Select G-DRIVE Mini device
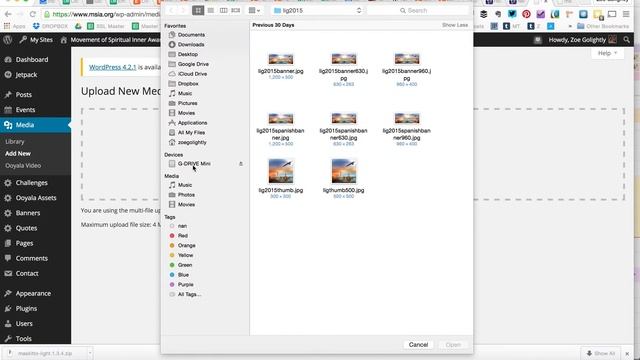 194,164
